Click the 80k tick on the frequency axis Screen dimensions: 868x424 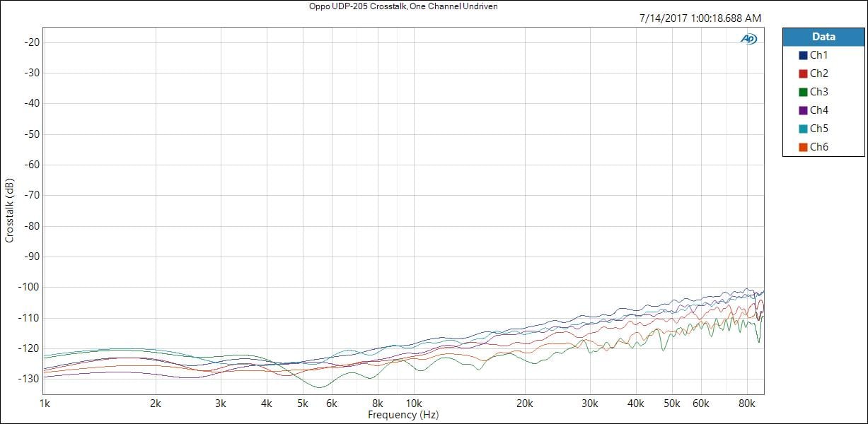(747, 404)
